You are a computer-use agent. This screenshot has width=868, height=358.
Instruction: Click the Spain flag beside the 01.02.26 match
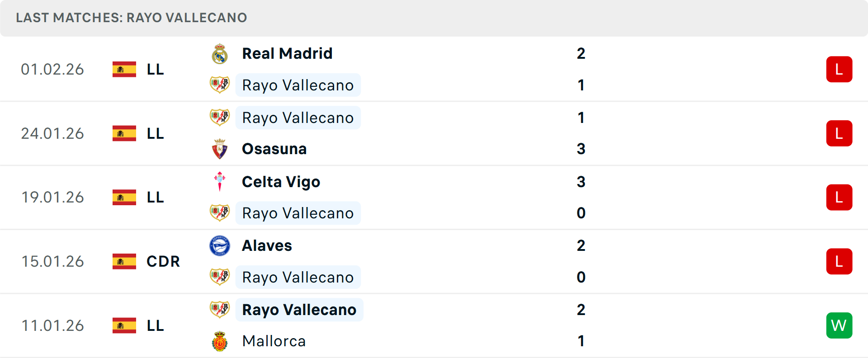[x=124, y=69]
